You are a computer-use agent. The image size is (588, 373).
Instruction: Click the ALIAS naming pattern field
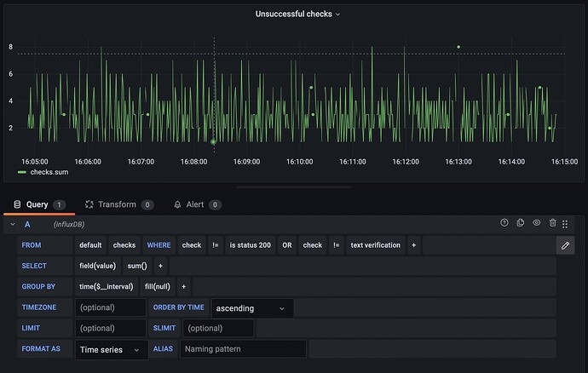pyautogui.click(x=242, y=349)
